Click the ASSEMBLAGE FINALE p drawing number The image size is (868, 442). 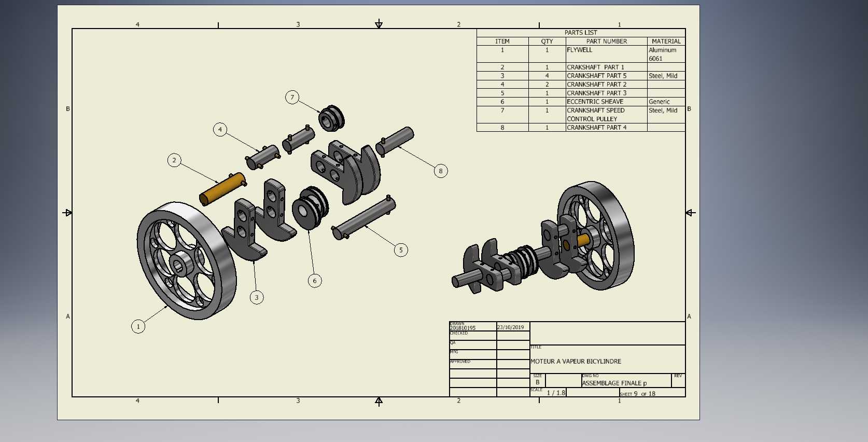click(614, 383)
